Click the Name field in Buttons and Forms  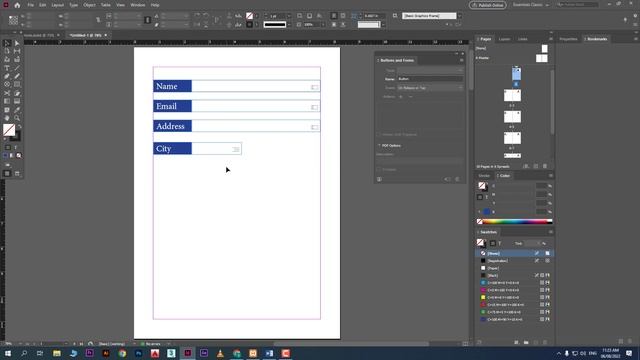point(430,79)
